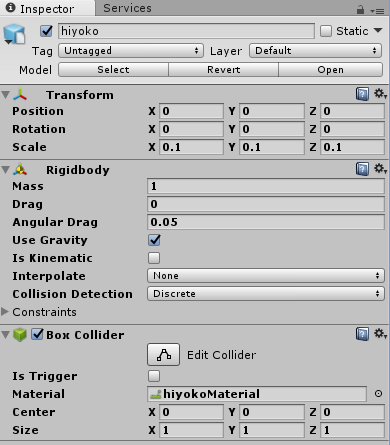The width and height of the screenshot is (390, 445).
Task: Click the Drag value field
Action: (266, 204)
